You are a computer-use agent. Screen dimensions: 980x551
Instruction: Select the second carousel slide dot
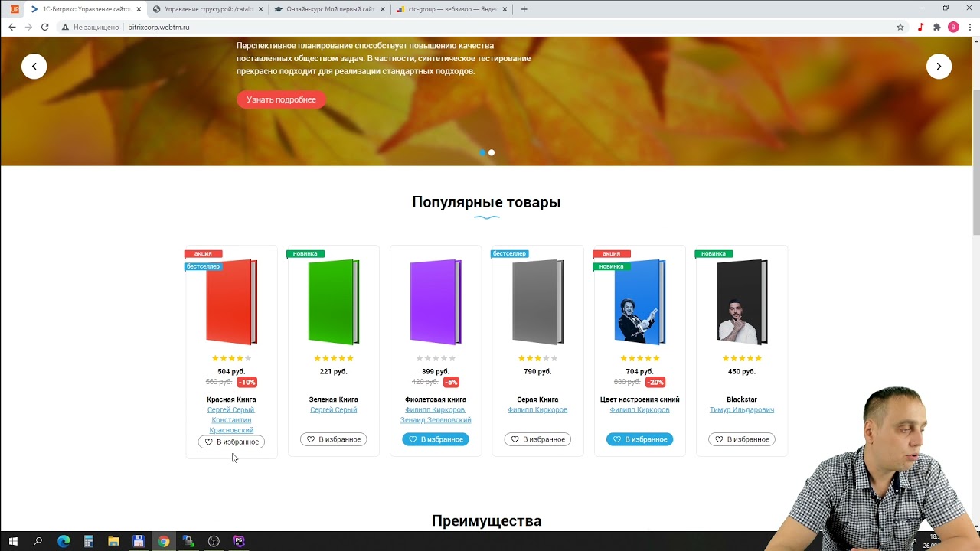[492, 152]
